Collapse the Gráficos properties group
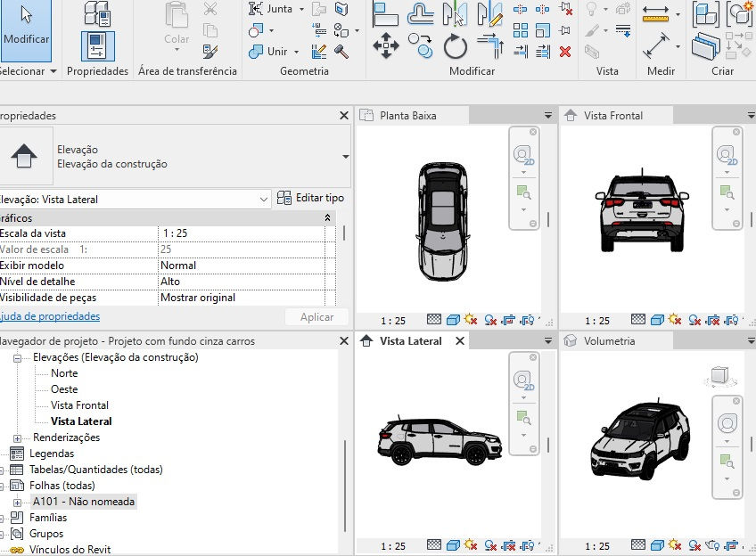756x556 pixels. point(327,217)
